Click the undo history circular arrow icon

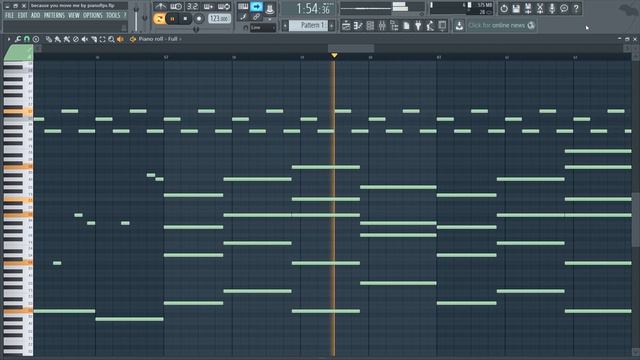tap(504, 8)
